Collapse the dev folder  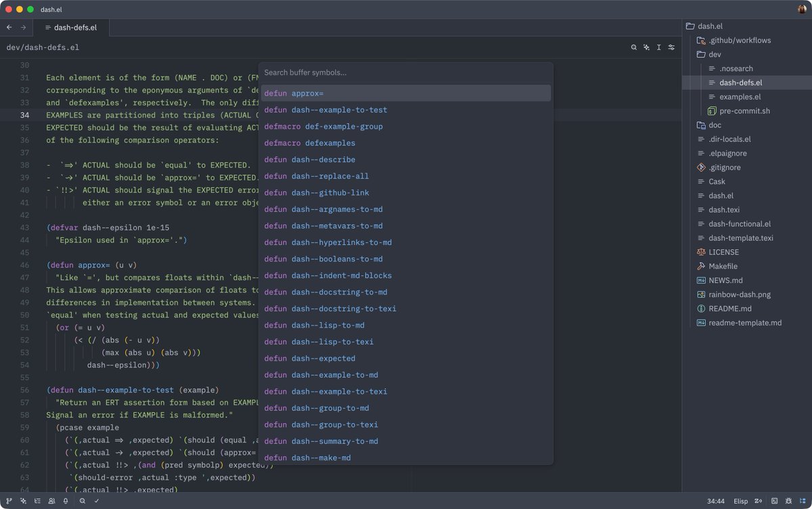[747, 54]
